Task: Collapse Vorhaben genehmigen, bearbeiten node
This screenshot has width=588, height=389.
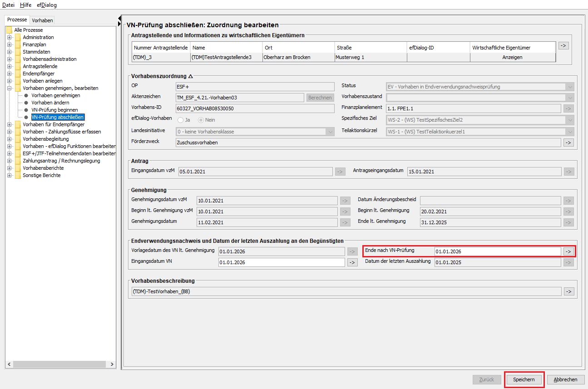Action: pyautogui.click(x=9, y=88)
